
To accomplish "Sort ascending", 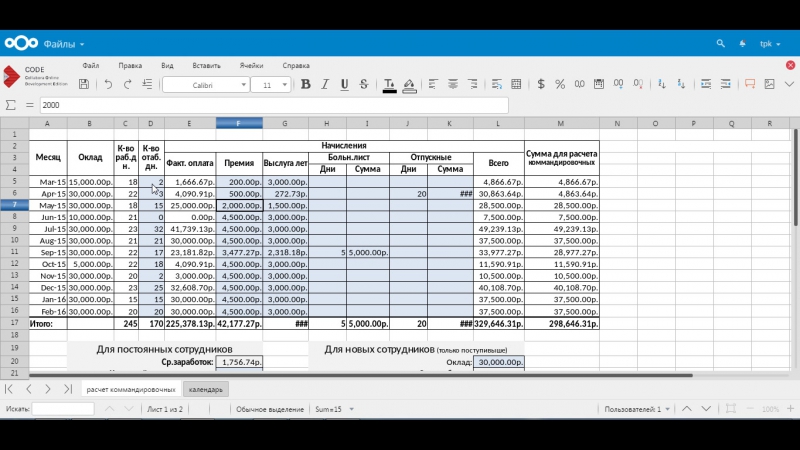I will [662, 85].
